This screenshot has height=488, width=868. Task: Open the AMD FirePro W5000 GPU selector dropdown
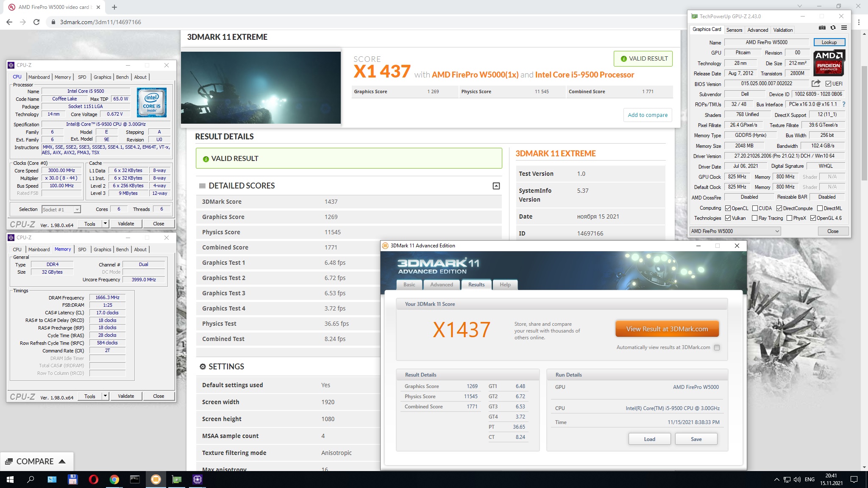(x=735, y=231)
